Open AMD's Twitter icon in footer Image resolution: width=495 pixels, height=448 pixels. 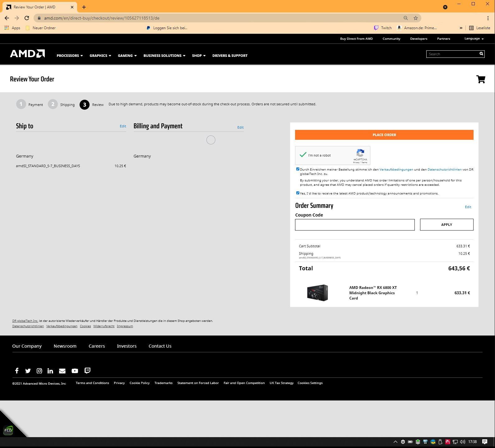28,371
